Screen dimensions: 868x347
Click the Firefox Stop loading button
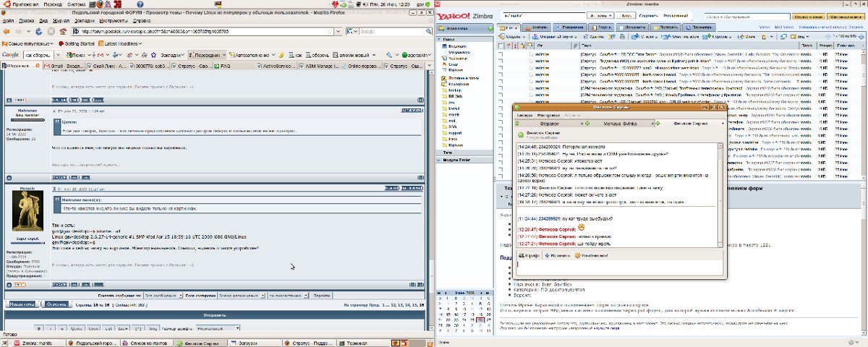tap(51, 31)
